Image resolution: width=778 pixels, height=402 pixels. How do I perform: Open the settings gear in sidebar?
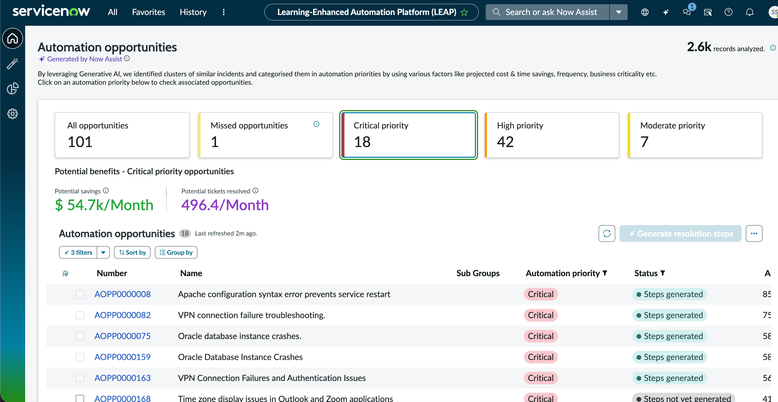pyautogui.click(x=12, y=114)
